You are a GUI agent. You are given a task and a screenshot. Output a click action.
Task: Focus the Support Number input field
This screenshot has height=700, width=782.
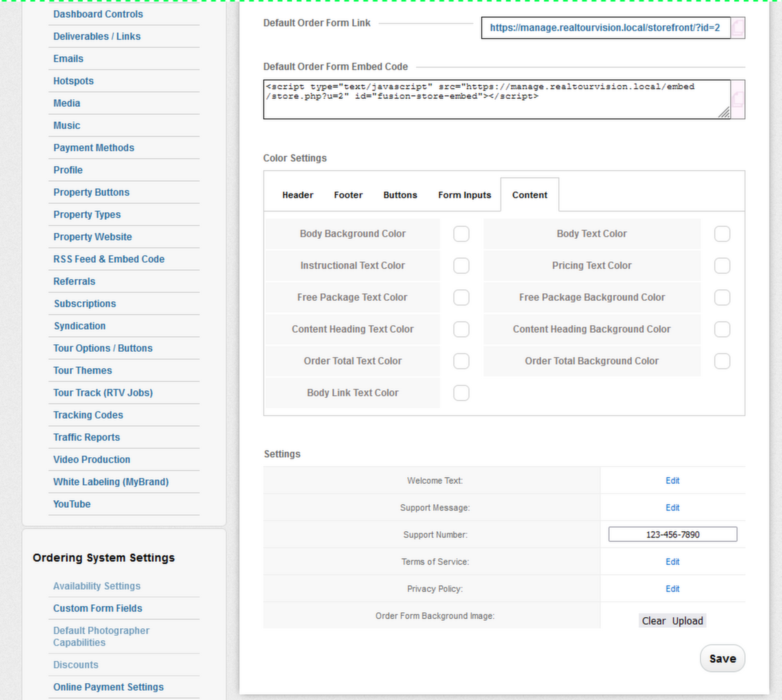pos(672,535)
